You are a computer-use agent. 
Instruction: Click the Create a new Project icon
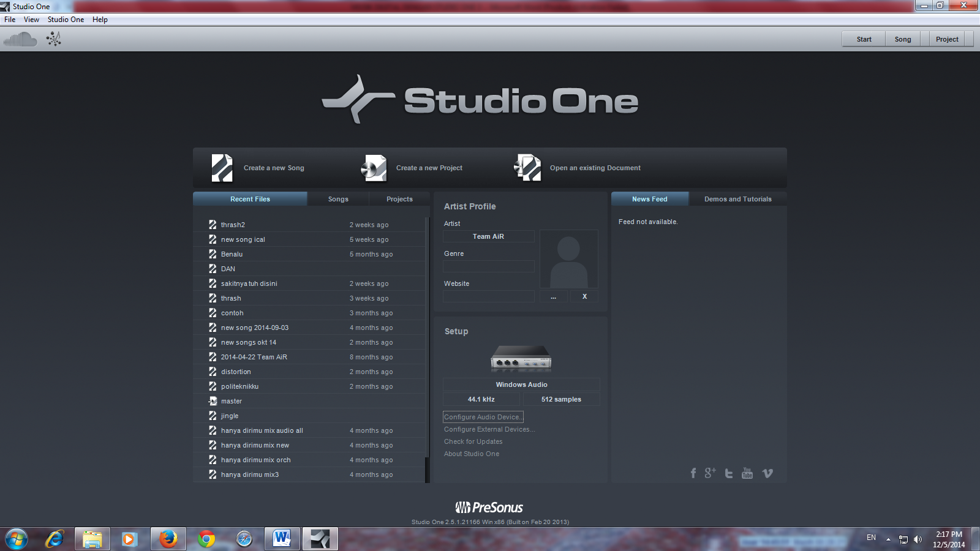pos(374,168)
